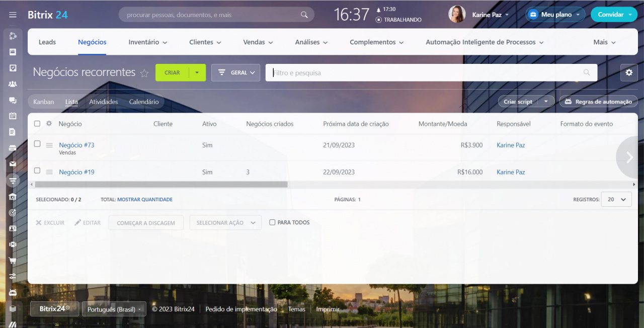
Task: Add Negócios recorrentes to favorites star
Action: tap(144, 73)
